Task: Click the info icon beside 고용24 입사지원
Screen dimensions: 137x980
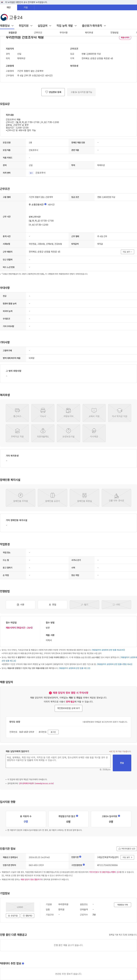Action: 119,816
